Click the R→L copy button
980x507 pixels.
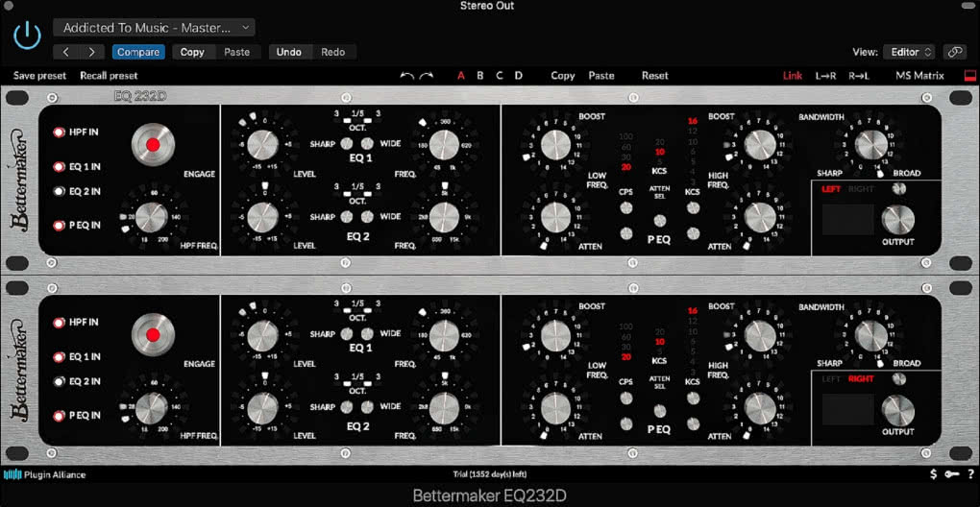tap(859, 76)
